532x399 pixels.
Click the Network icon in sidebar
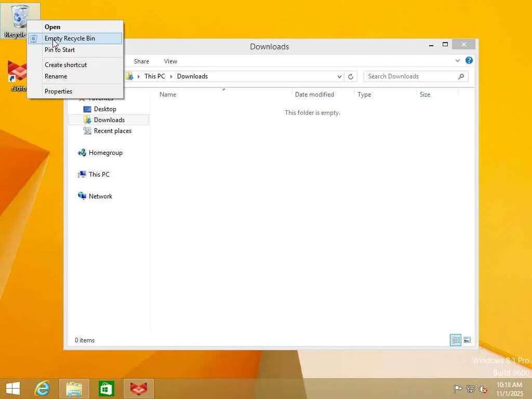(x=82, y=196)
